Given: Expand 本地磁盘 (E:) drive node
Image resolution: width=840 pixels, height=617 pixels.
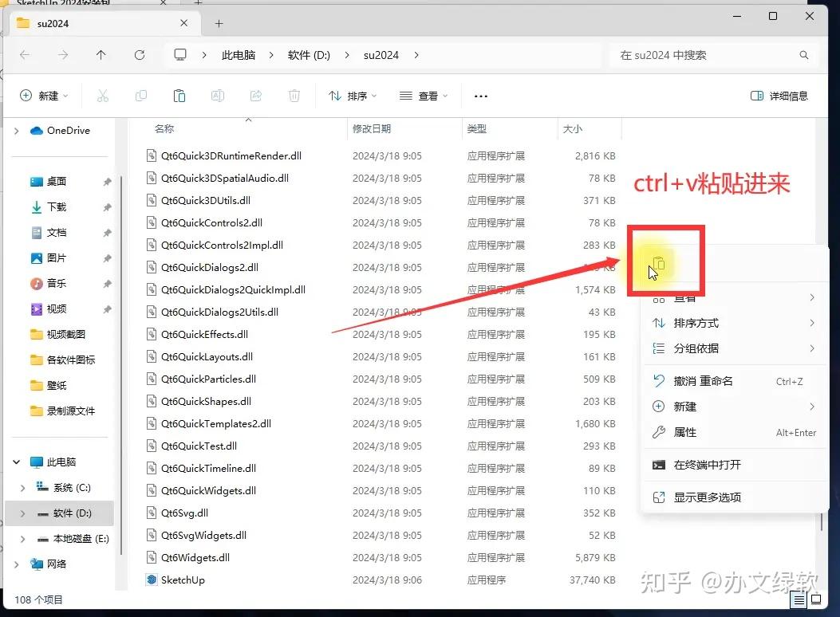Looking at the screenshot, I should click(x=22, y=539).
